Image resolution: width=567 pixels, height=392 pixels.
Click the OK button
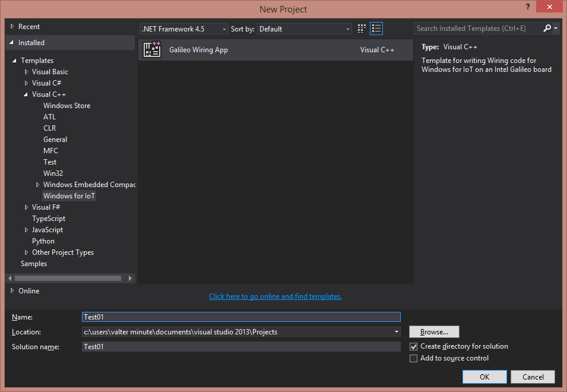(484, 377)
